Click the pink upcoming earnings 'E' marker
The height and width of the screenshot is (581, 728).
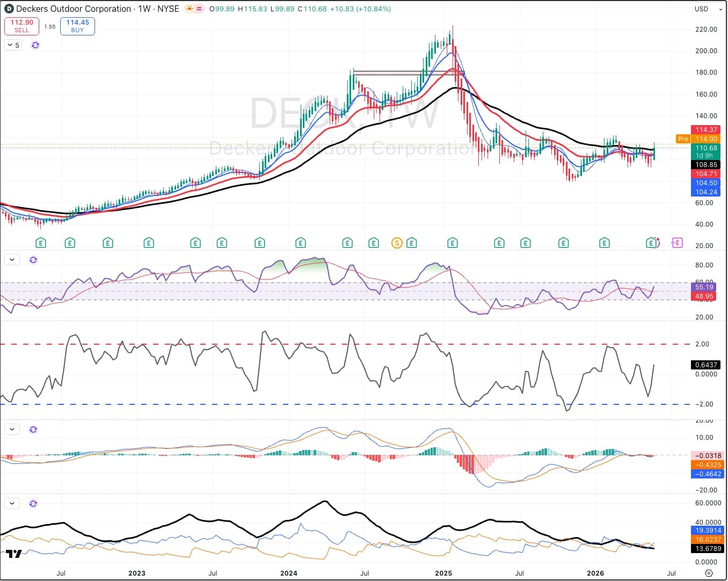[676, 243]
